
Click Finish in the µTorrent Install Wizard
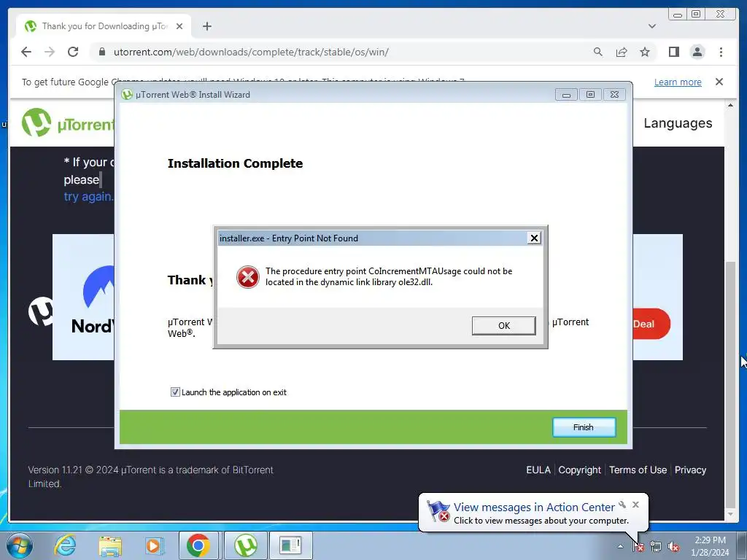tap(584, 427)
